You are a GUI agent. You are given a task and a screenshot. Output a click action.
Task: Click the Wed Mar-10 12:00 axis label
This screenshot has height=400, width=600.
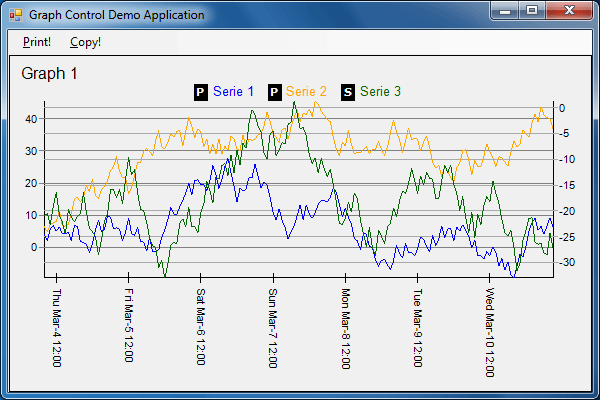tap(489, 333)
